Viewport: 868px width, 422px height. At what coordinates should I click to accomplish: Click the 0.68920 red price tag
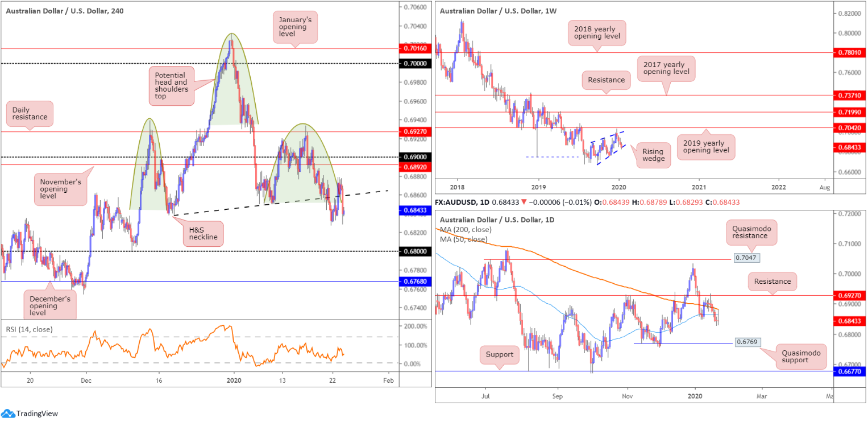pyautogui.click(x=416, y=167)
